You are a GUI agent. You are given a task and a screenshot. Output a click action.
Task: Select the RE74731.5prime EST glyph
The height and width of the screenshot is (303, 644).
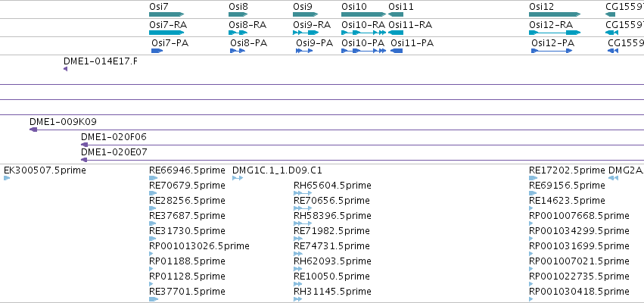click(298, 254)
